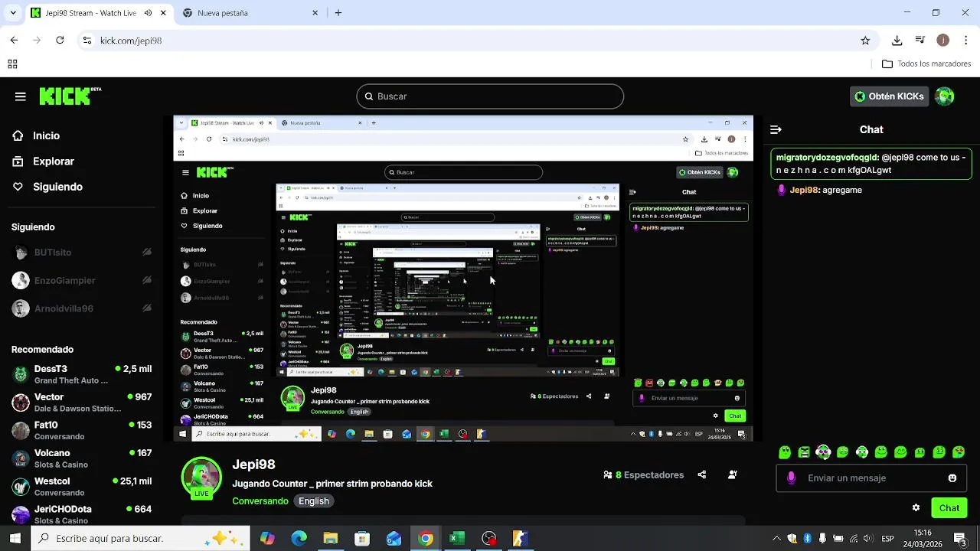Open recommended channel Vector
The width and height of the screenshot is (980, 551).
[x=82, y=403]
